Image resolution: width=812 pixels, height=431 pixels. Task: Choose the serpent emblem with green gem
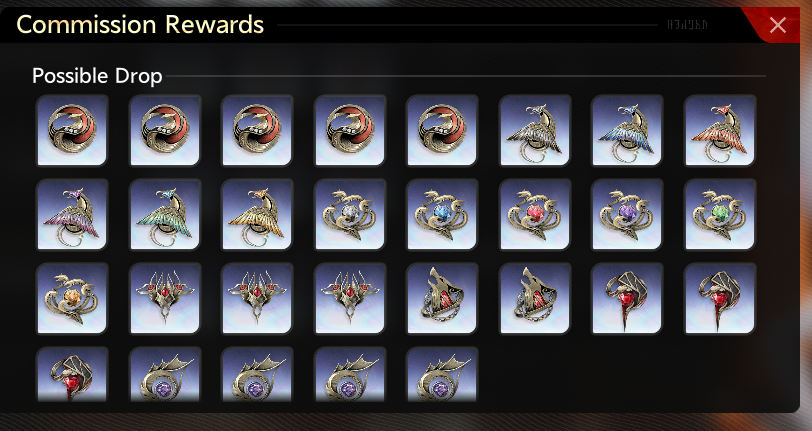click(x=720, y=214)
